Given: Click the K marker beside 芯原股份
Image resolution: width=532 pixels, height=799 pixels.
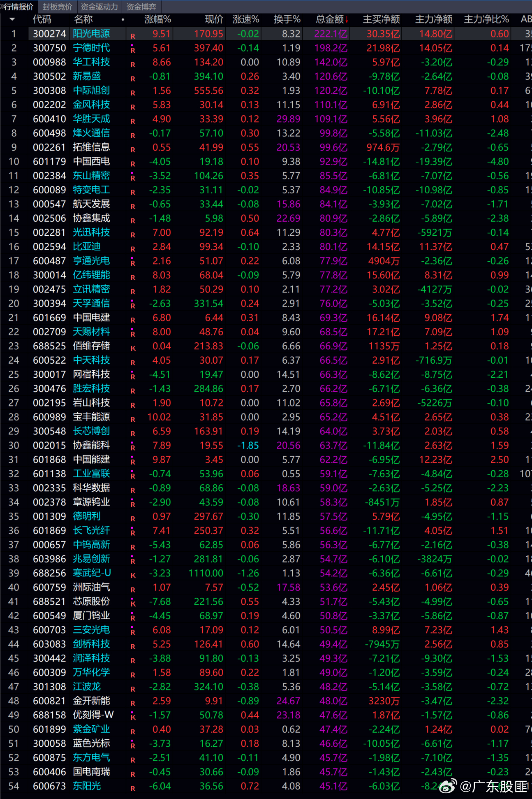Looking at the screenshot, I should [133, 603].
